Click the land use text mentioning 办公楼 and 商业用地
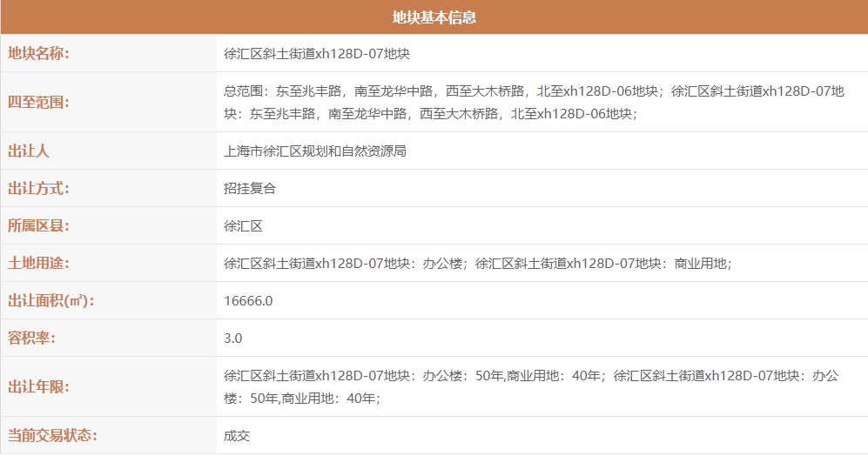 point(477,263)
